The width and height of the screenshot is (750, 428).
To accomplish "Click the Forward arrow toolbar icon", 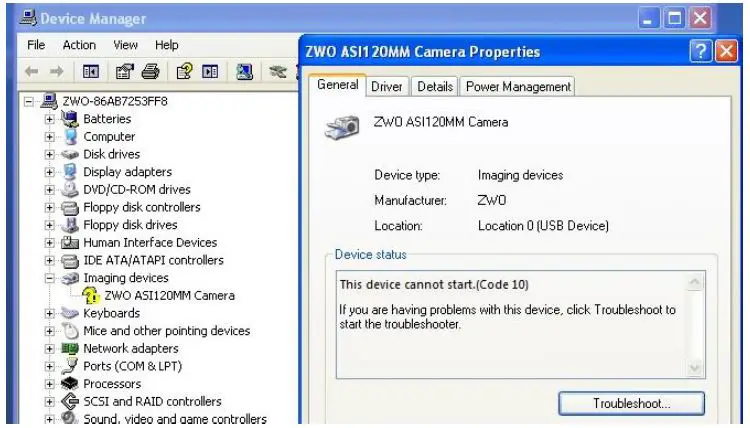I will pyautogui.click(x=57, y=72).
